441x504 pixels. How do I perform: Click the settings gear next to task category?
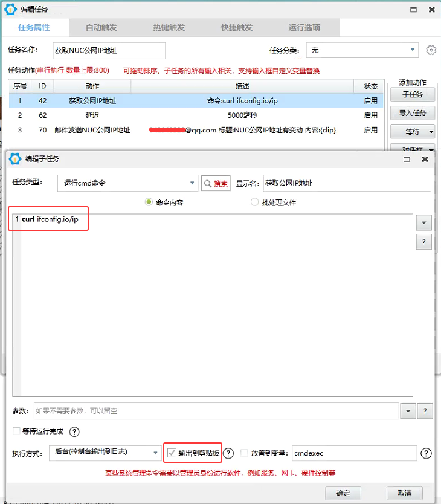[x=431, y=50]
